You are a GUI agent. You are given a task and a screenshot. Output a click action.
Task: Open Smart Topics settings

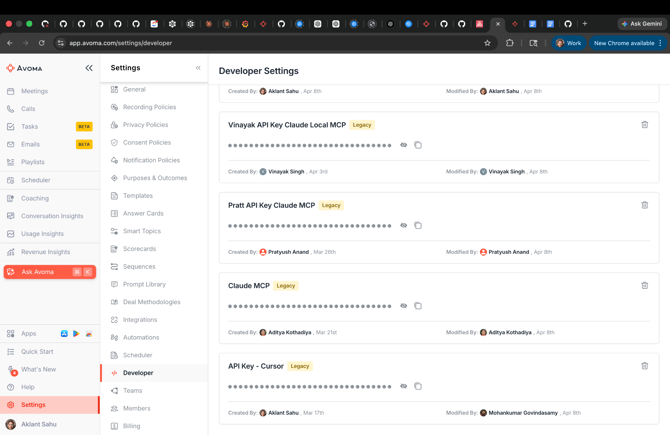click(154, 231)
